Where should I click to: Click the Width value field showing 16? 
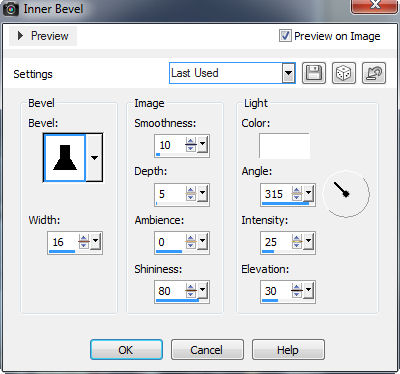click(x=63, y=242)
